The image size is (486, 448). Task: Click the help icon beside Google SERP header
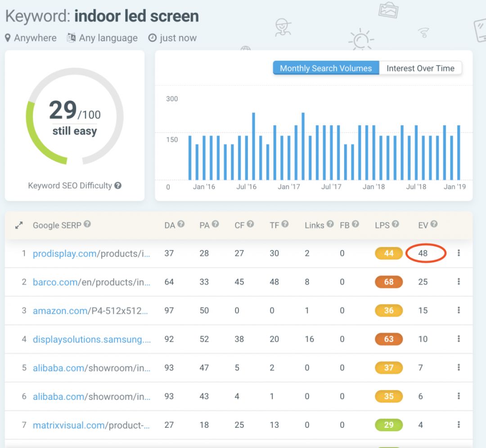point(87,224)
